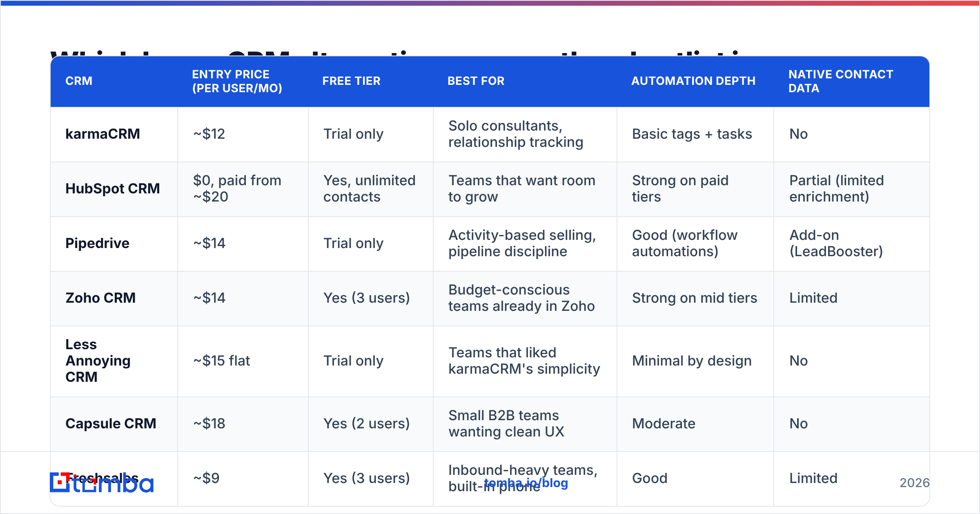Click 'Teams that liked karmaCRM's simplicity'
This screenshot has height=514, width=980.
click(x=524, y=361)
